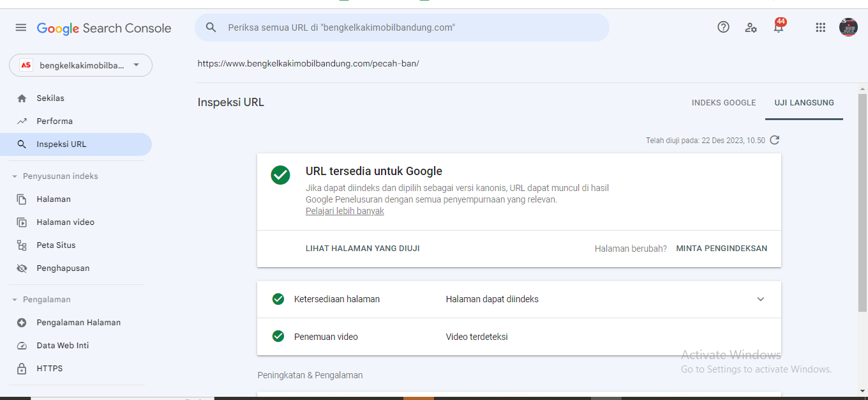The width and height of the screenshot is (868, 400).
Task: Collapse the Penyusunan indeks section
Action: click(x=15, y=176)
